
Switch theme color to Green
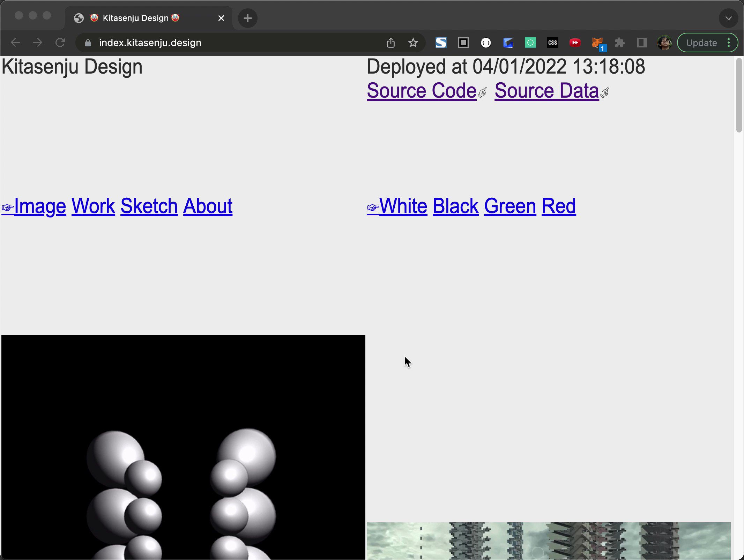point(510,206)
